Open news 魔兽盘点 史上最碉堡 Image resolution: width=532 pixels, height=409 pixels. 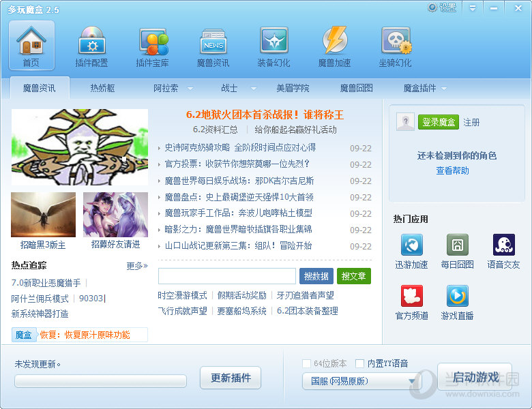[x=239, y=197]
